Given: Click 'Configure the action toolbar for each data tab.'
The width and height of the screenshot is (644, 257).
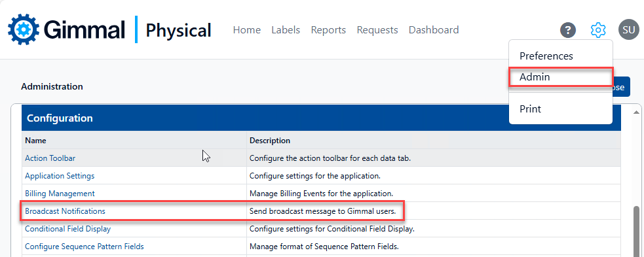Looking at the screenshot, I should pyautogui.click(x=330, y=158).
